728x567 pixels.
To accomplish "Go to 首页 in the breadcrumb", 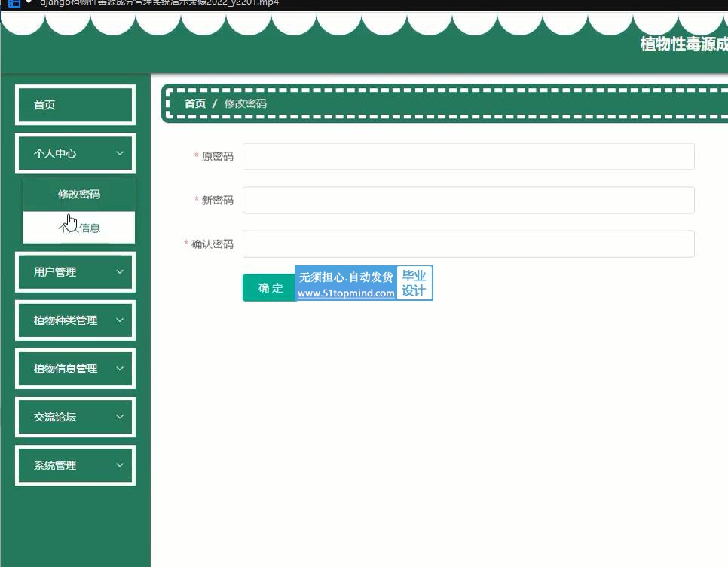I will point(195,103).
